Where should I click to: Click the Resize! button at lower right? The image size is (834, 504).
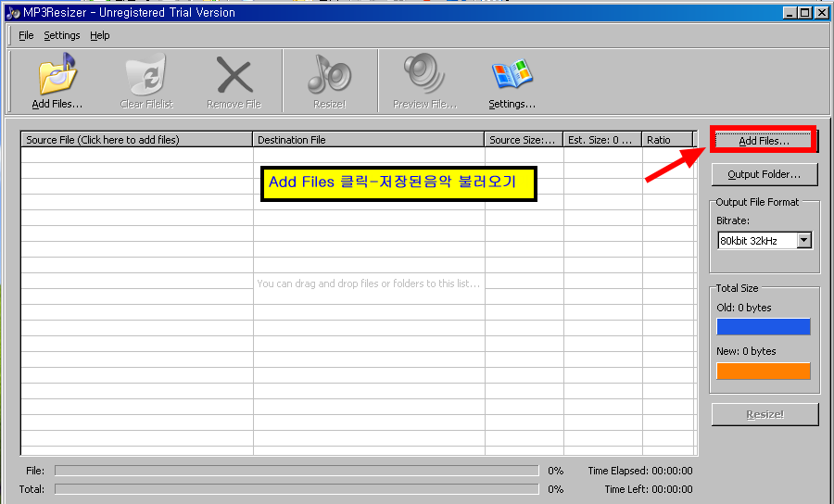click(764, 414)
